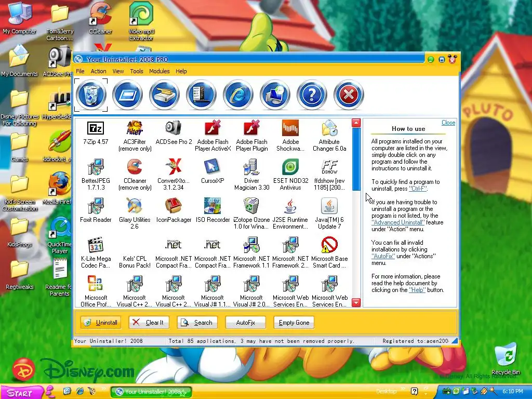Click the Internet Explorer toolbar icon
The height and width of the screenshot is (399, 532).
(238, 95)
